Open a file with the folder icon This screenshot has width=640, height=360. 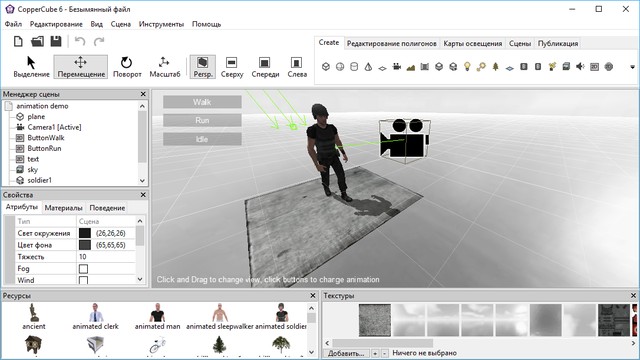pyautogui.click(x=37, y=41)
